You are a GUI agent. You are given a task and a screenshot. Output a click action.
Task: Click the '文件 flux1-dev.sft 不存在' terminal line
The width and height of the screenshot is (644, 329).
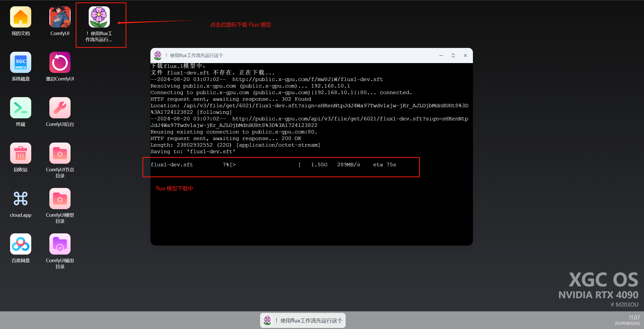point(213,73)
